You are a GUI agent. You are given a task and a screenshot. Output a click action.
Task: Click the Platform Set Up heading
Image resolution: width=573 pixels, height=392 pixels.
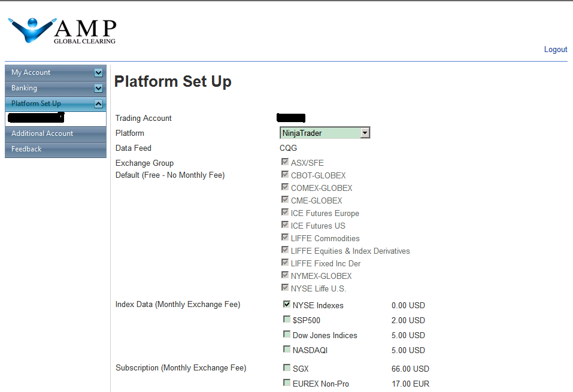(x=173, y=81)
